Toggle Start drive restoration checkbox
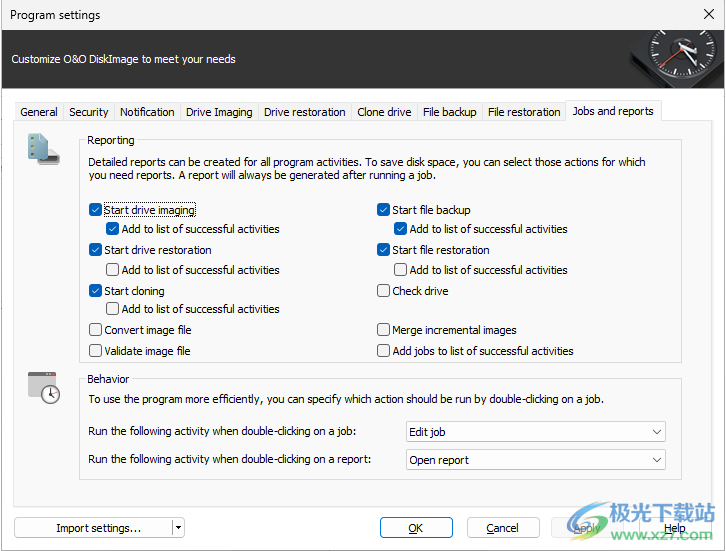726x551 pixels. pos(95,250)
